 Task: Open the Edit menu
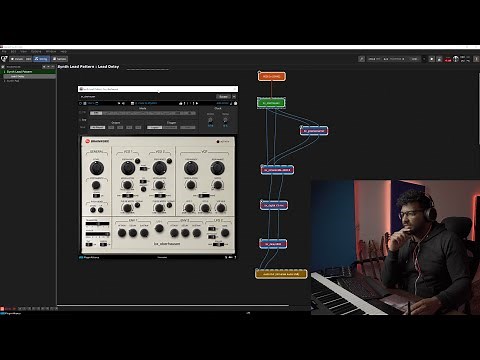click(x=13, y=52)
